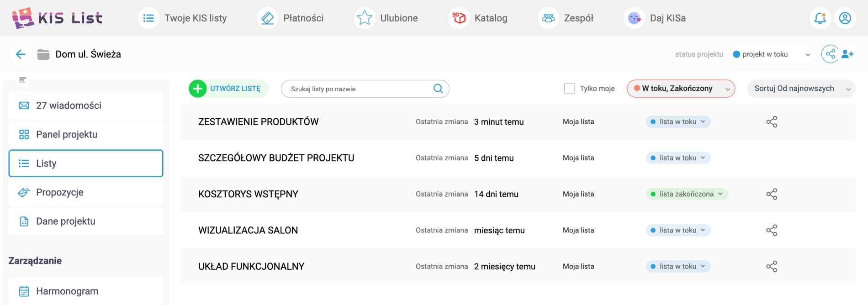Share the ZESTAWIENIE PRODUKTÓW list

[772, 122]
